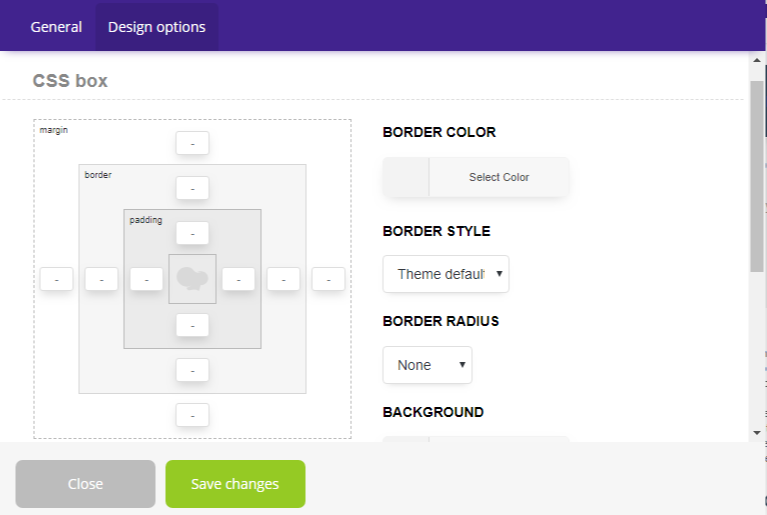Click the padding right input field

tap(238, 279)
